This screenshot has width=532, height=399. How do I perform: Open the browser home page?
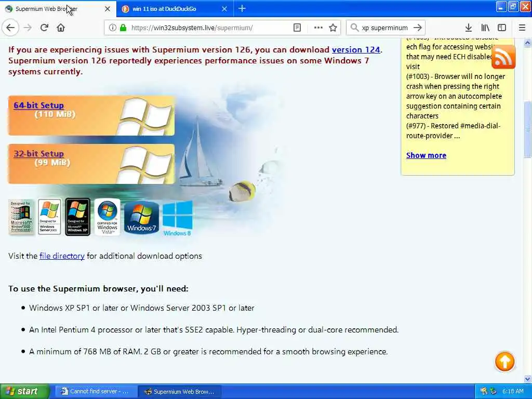click(61, 28)
